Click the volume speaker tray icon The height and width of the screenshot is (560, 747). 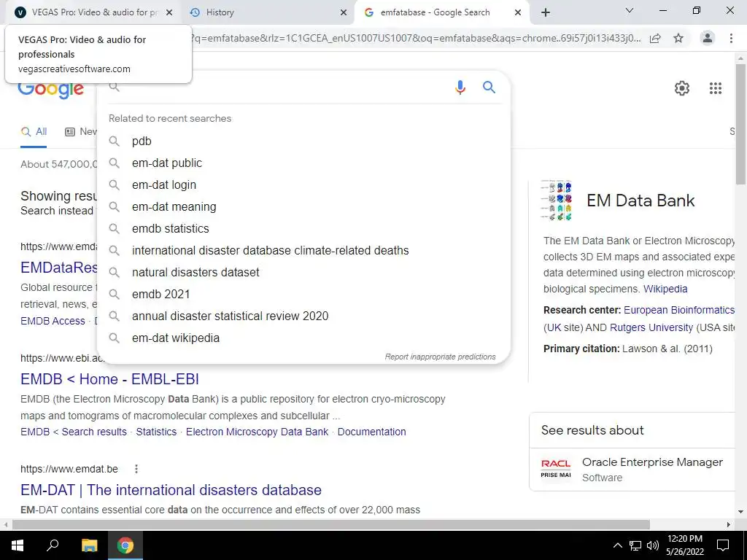[x=653, y=545]
